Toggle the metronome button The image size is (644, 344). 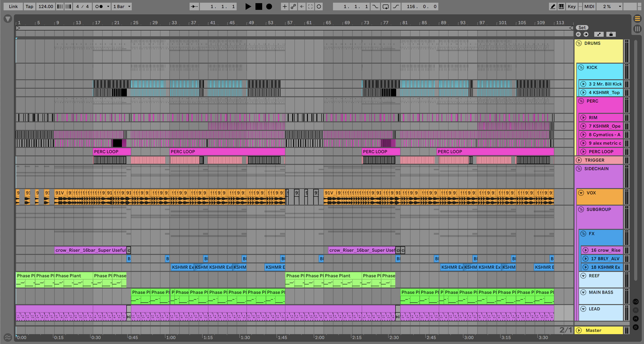[x=99, y=6]
